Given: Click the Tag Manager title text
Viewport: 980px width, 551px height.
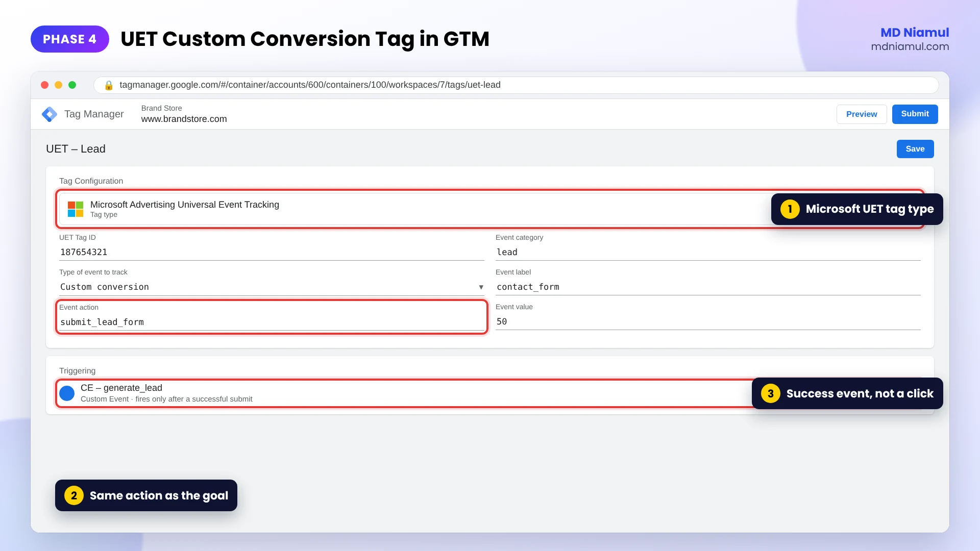Looking at the screenshot, I should tap(94, 114).
